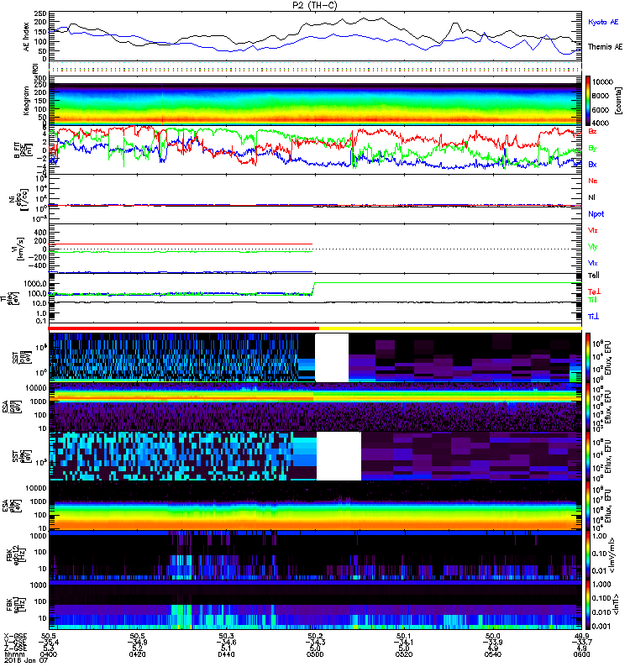
Task: Click the white data gap in SST ion panel
Action: [x=332, y=358]
